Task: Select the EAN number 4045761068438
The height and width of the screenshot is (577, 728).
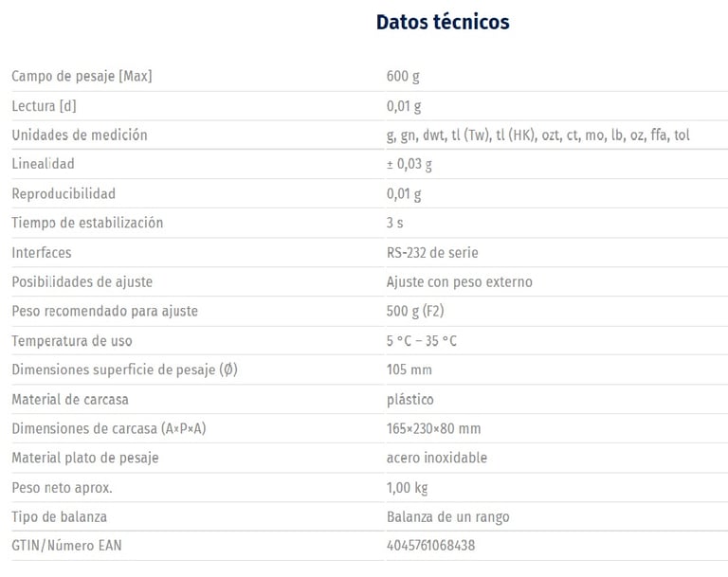Action: point(430,546)
